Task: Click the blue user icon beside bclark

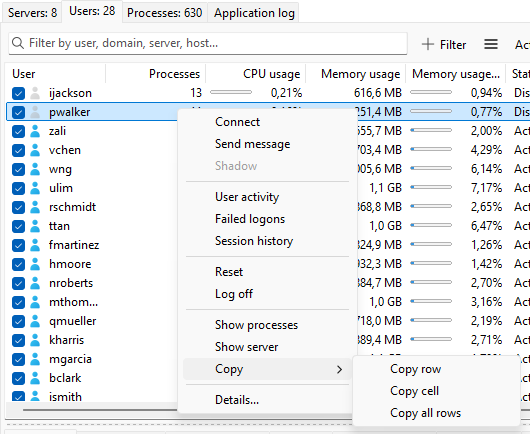Action: 35,378
